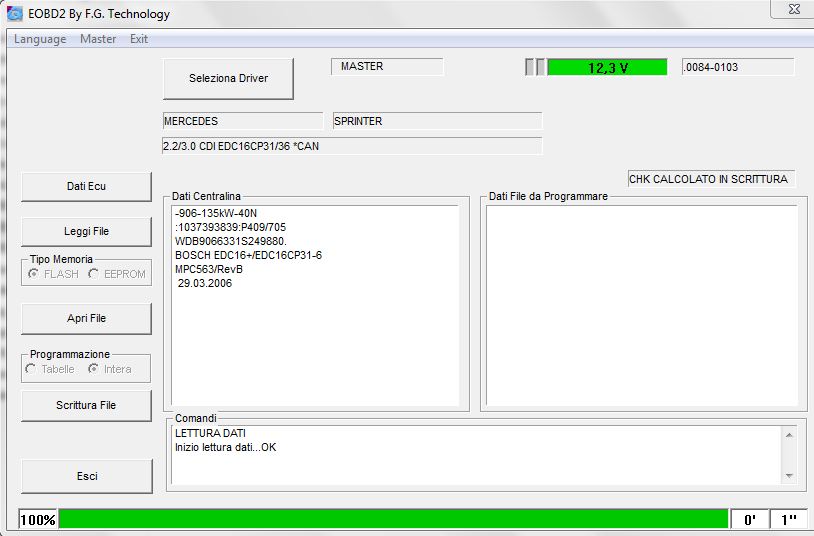Click the scroll-up arrow in Comandi box

[x=789, y=435]
